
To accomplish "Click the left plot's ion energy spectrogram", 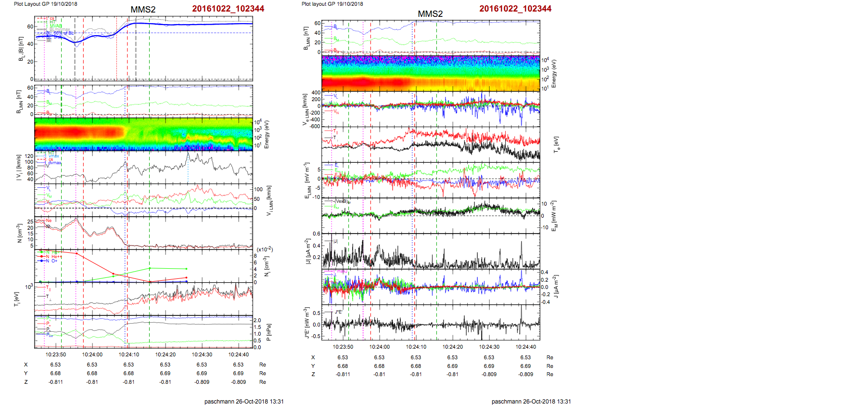I will (x=143, y=134).
